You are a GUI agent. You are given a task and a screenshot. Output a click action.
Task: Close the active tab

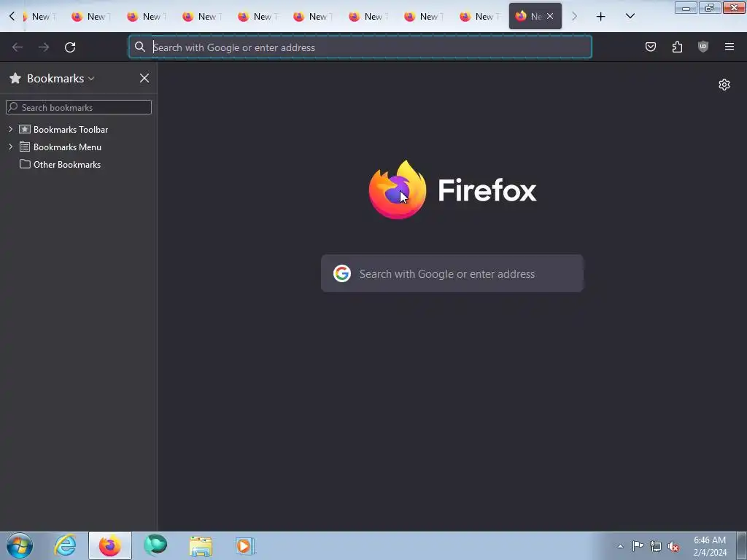point(550,16)
